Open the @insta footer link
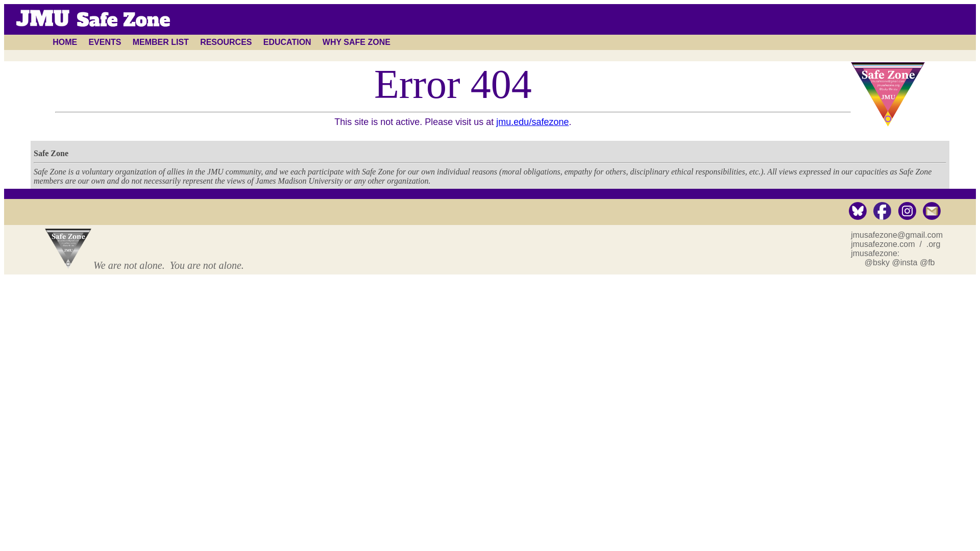980x551 pixels. click(904, 263)
